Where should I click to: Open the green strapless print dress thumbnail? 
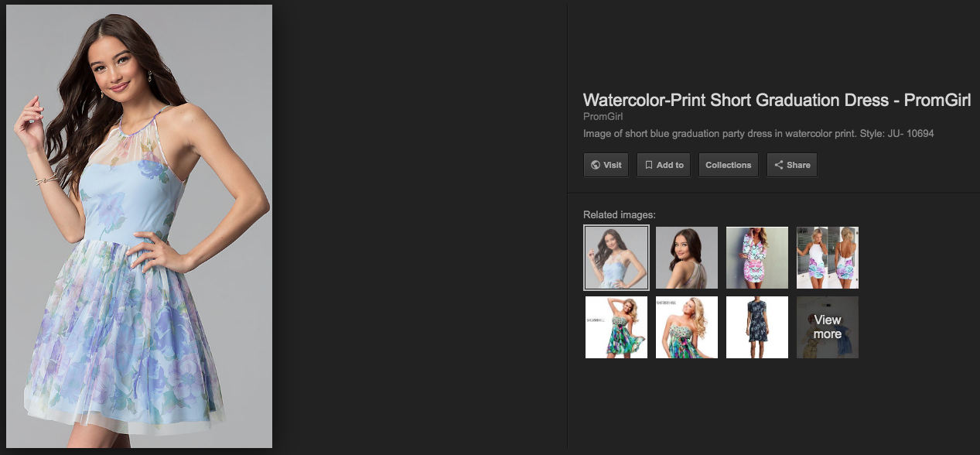[x=616, y=327]
